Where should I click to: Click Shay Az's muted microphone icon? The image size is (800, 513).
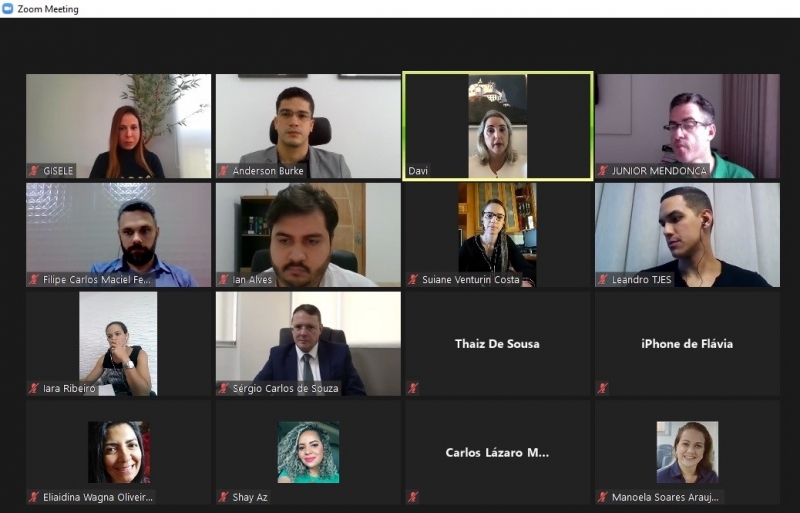(223, 497)
